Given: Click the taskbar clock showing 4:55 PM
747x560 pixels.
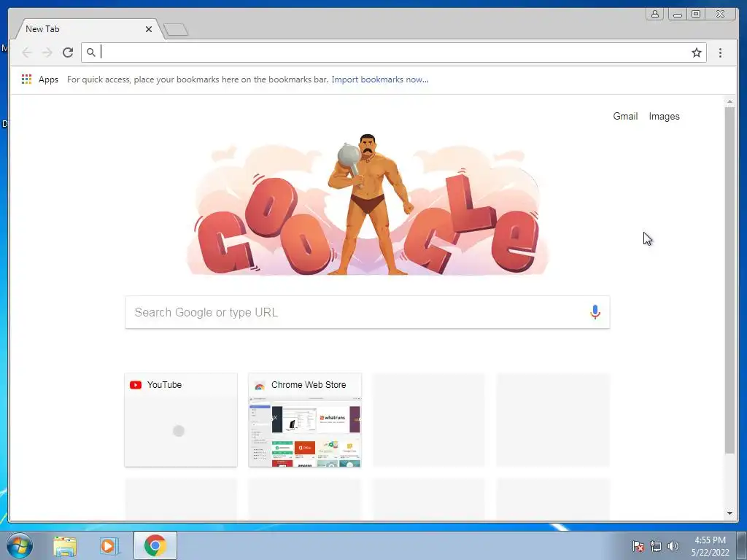Looking at the screenshot, I should coord(710,546).
